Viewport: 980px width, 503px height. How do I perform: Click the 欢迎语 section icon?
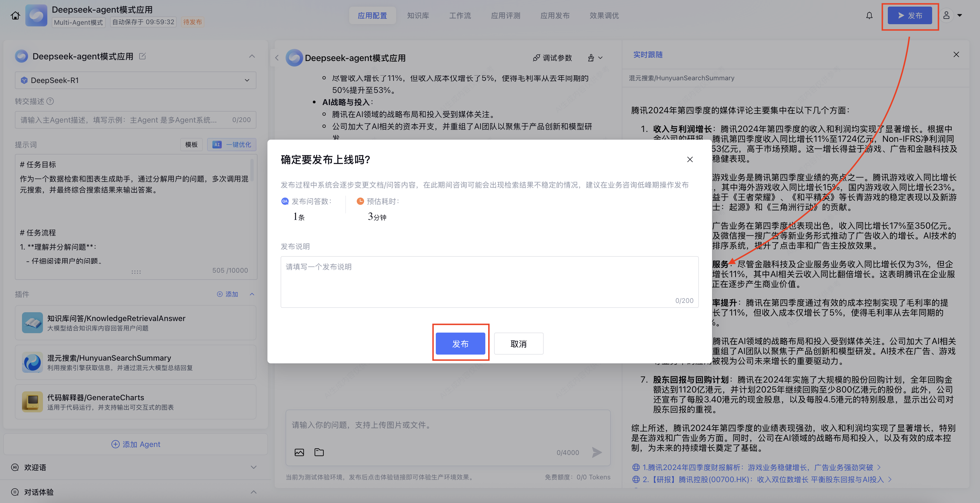(15, 467)
